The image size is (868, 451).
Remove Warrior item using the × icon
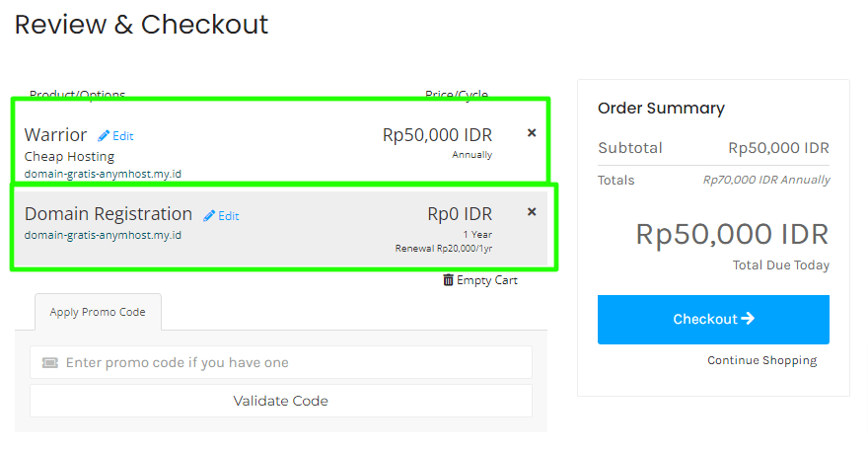coord(532,132)
